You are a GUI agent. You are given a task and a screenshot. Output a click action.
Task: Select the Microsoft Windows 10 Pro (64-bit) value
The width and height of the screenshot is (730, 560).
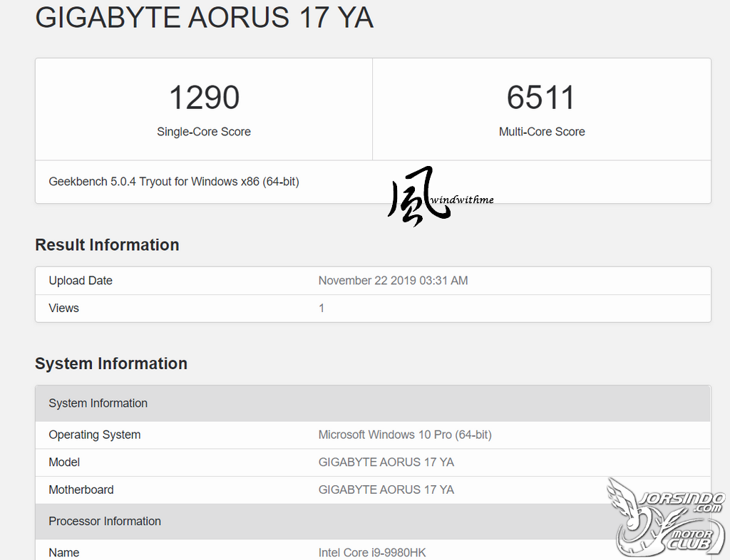click(405, 435)
